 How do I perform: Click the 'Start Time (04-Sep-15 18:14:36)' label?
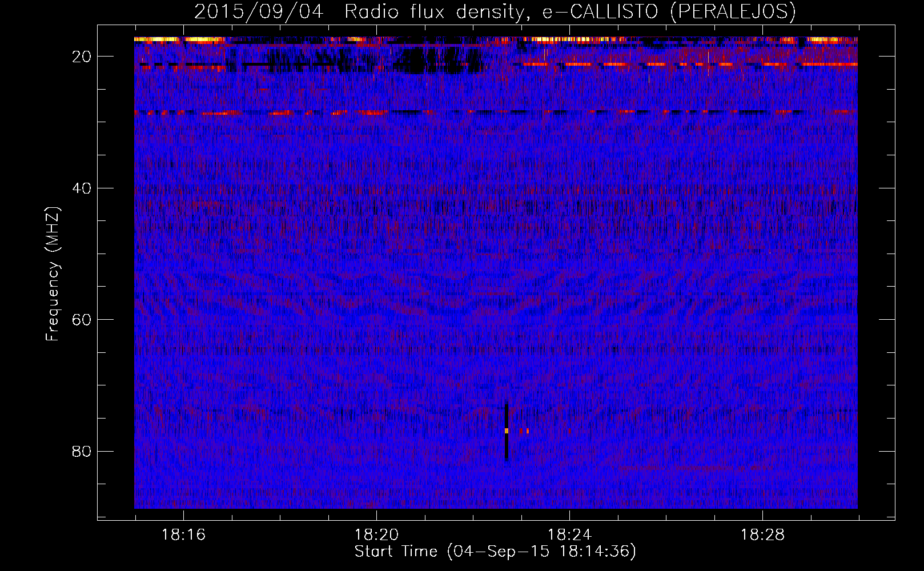(495, 552)
